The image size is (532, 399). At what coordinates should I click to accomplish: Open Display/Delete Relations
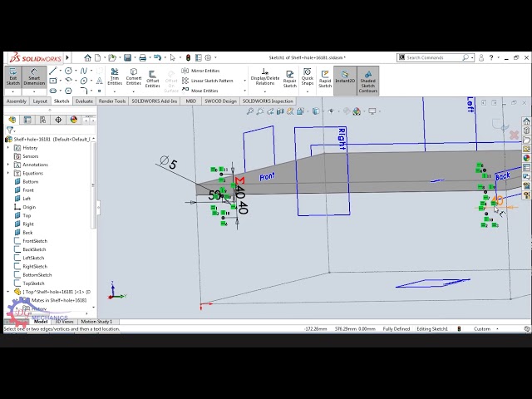[x=265, y=76]
